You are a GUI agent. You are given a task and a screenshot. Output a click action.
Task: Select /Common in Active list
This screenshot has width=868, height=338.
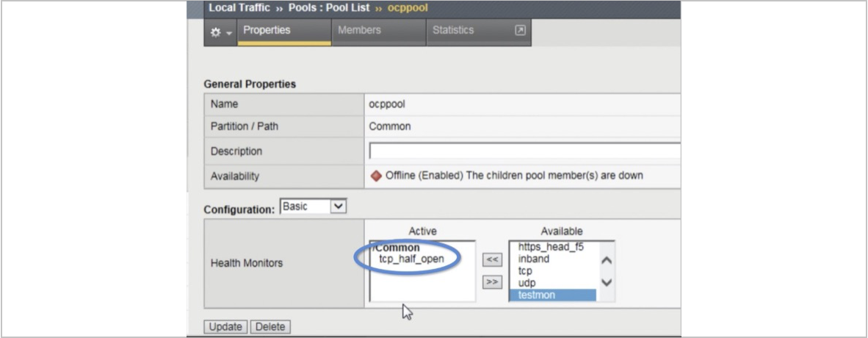click(x=397, y=248)
